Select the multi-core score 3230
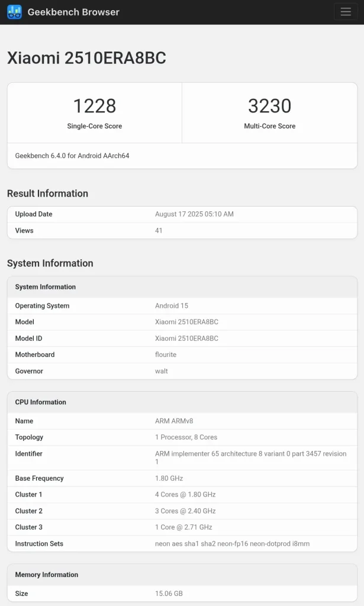364x606 pixels. click(x=269, y=106)
